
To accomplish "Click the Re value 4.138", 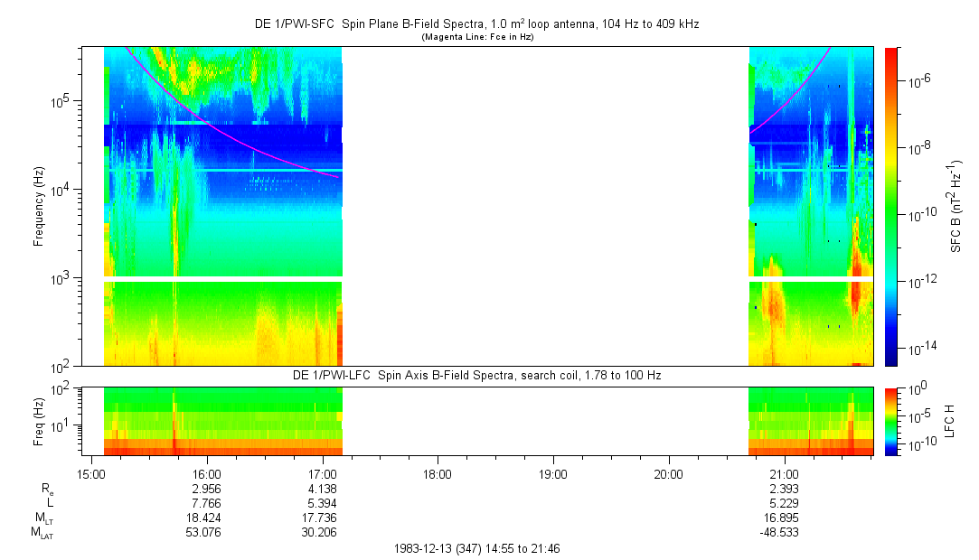I will point(323,489).
